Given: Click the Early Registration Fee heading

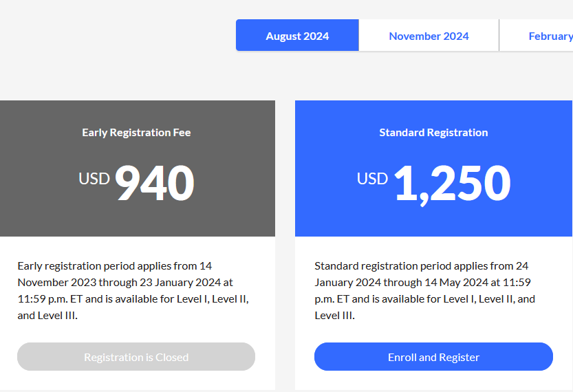Looking at the screenshot, I should tap(136, 133).
